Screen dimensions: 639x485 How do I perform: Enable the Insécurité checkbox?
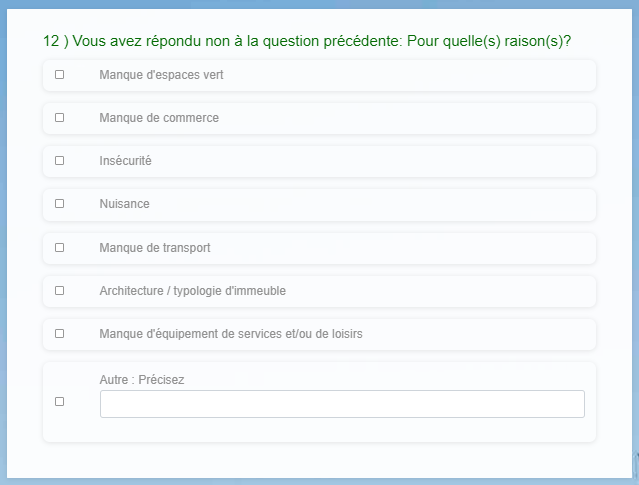coord(59,161)
